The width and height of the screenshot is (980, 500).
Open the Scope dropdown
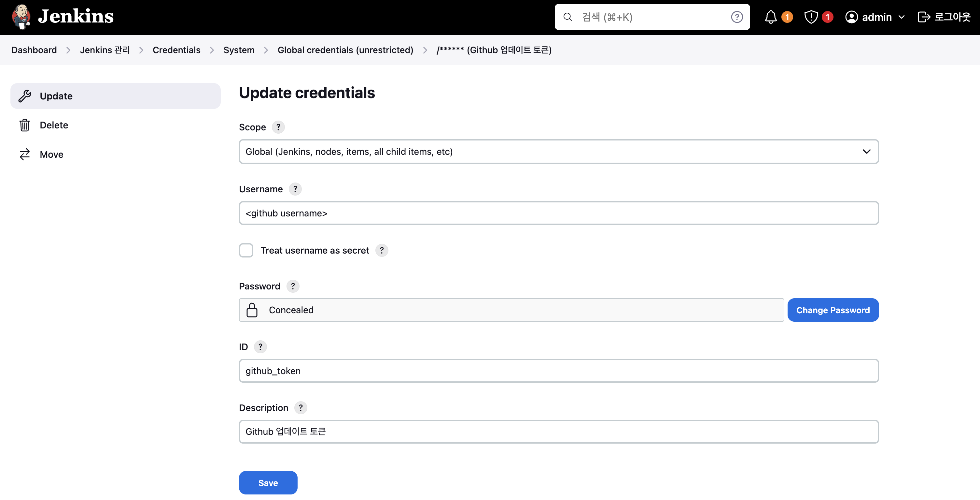click(x=558, y=152)
